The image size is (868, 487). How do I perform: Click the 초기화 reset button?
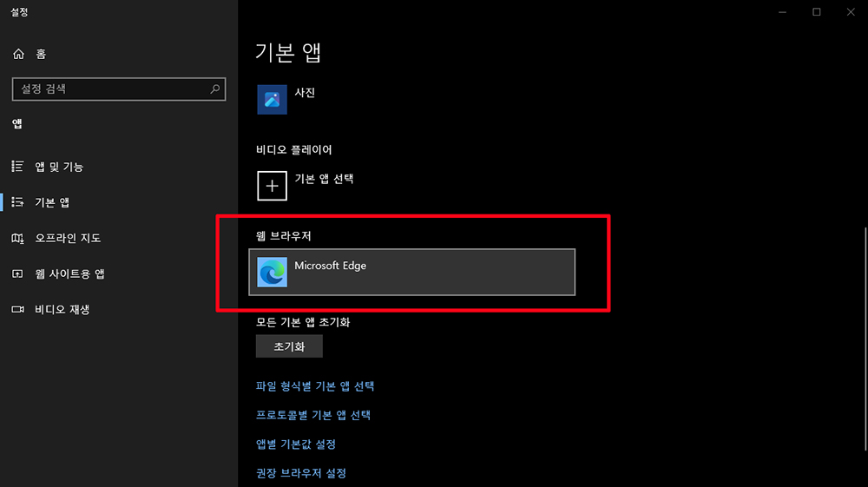pos(289,346)
